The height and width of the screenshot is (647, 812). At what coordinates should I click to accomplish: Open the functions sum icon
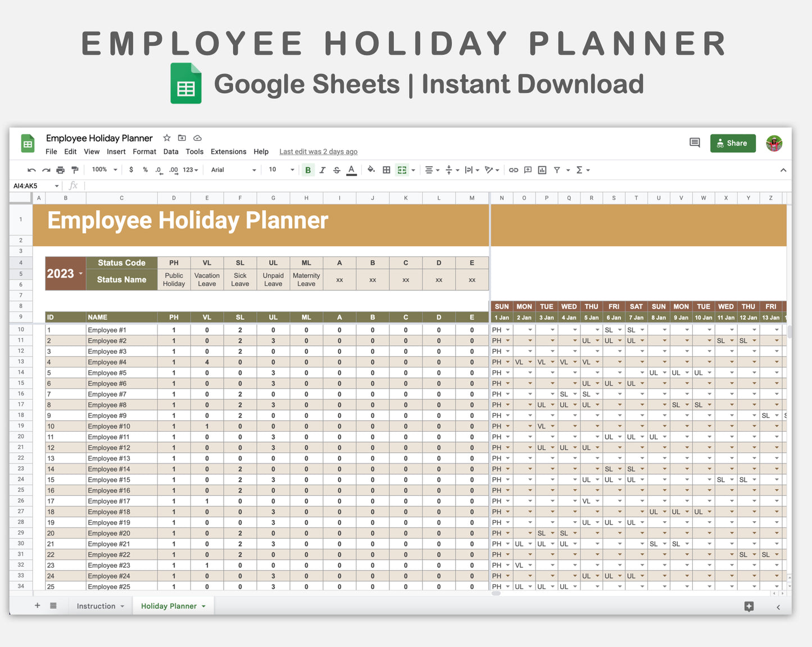pos(579,170)
